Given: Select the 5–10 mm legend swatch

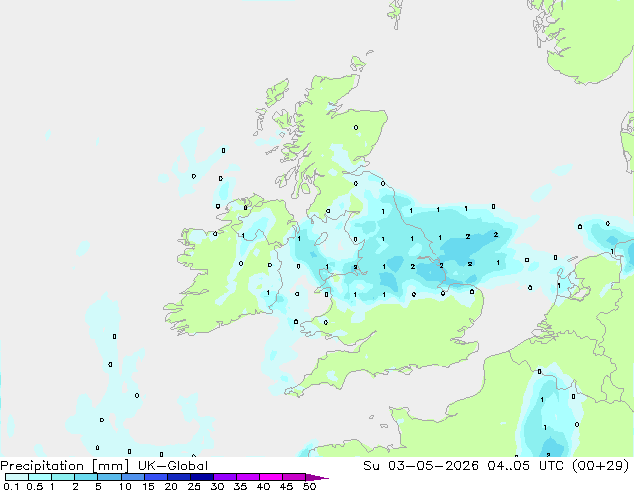Looking at the screenshot, I should pos(109,477).
